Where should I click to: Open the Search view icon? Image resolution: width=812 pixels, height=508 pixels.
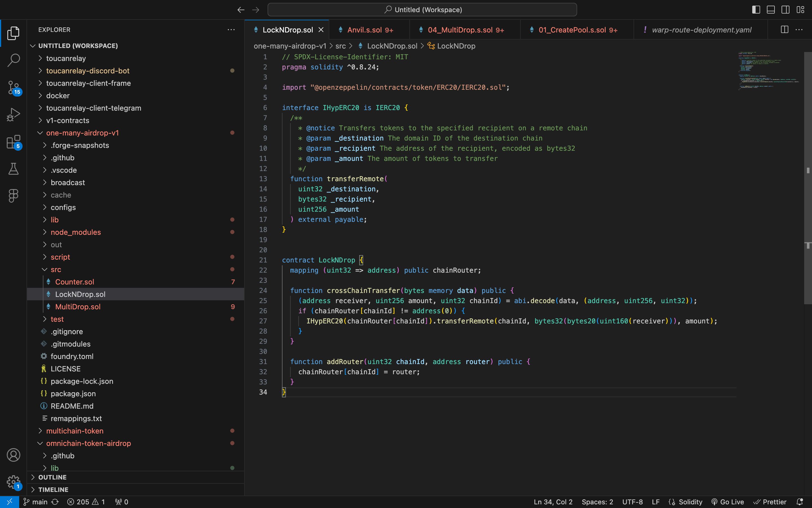click(x=14, y=60)
